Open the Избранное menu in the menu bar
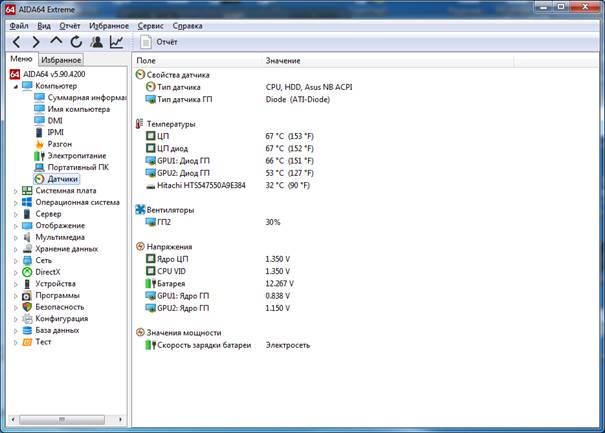Screen dimensions: 605x433 (109, 26)
